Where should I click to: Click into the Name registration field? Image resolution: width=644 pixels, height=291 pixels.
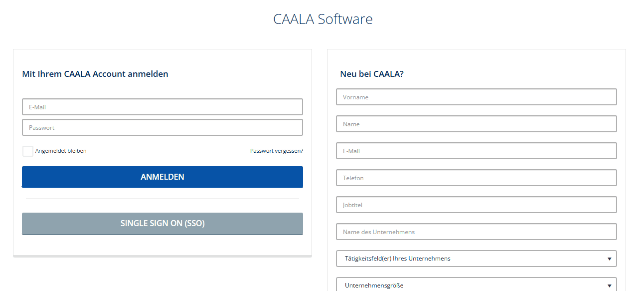476,124
